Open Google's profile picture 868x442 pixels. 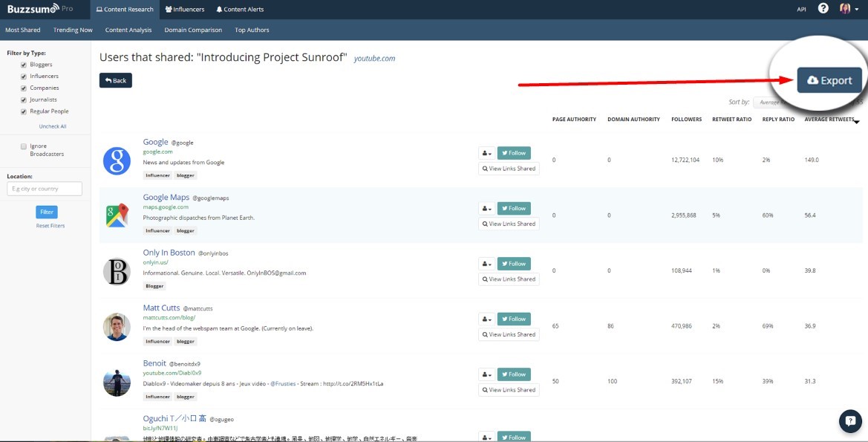tap(117, 160)
